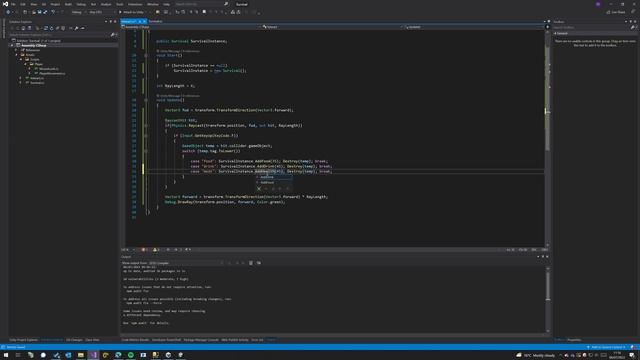This screenshot has height=360, width=640.
Task: Click the top search box
Action: pyautogui.click(x=201, y=4)
